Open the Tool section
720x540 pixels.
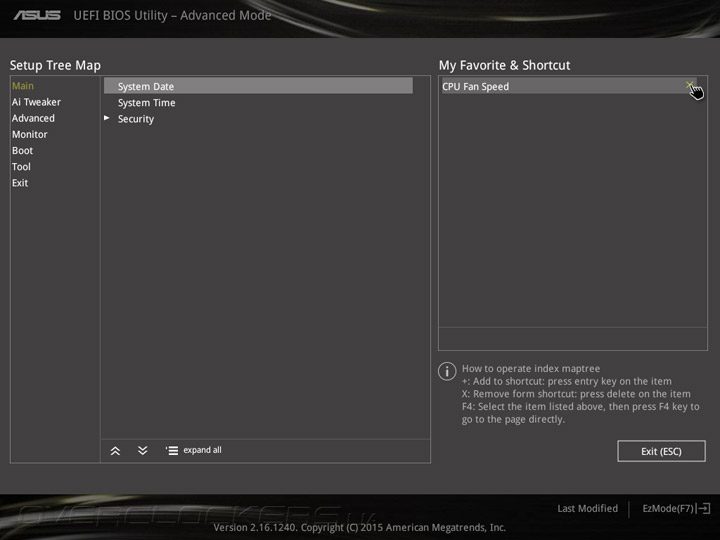coord(21,167)
